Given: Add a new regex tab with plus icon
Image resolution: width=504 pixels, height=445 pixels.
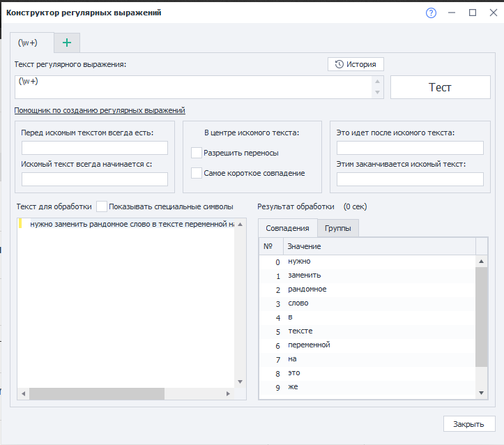Looking at the screenshot, I should click(67, 43).
